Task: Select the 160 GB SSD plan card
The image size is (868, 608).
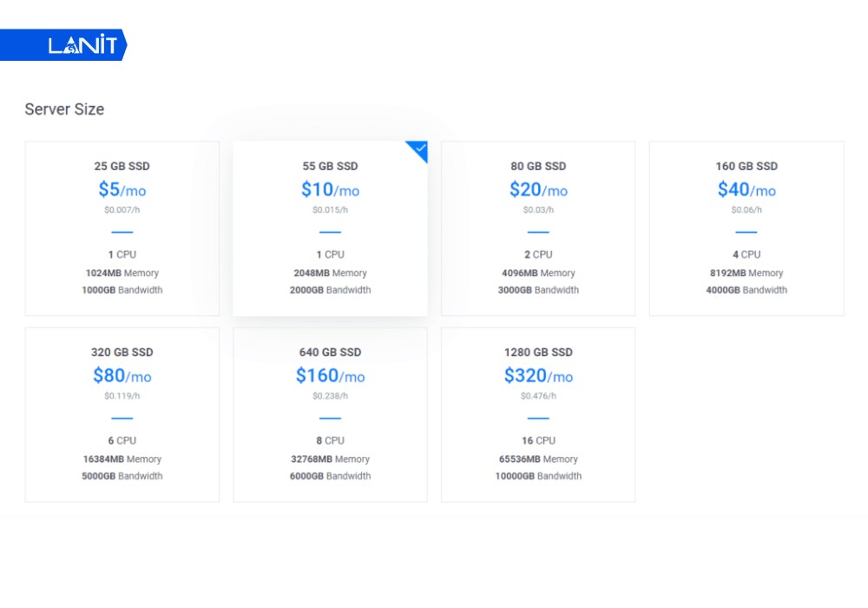Action: 746,228
